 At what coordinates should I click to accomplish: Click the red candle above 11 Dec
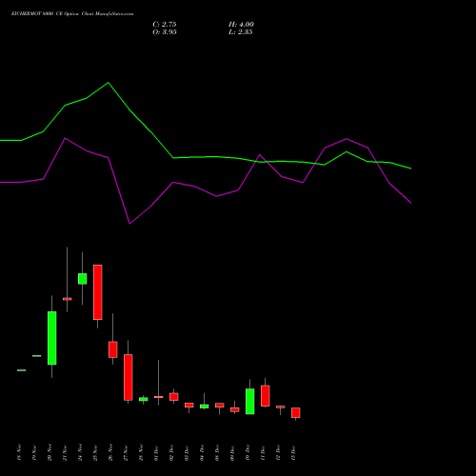point(266,396)
